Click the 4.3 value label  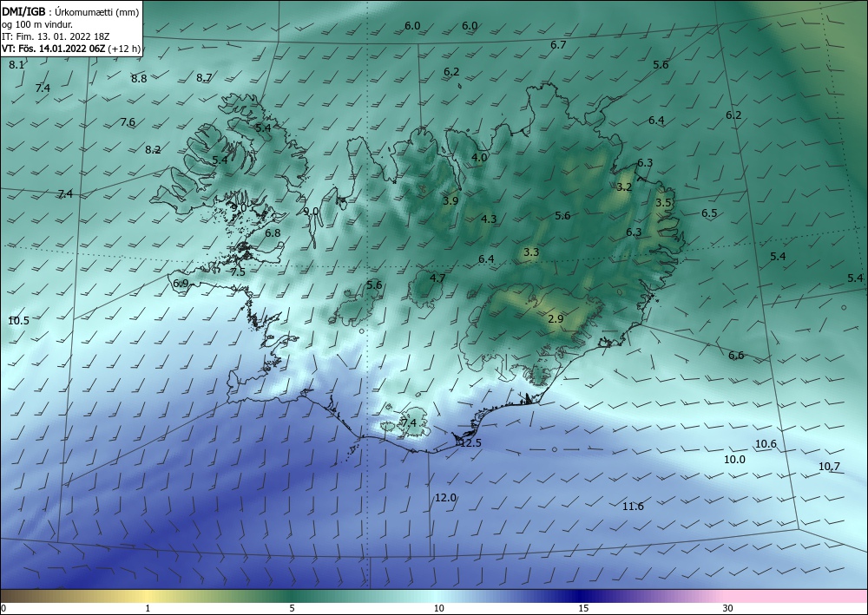[x=489, y=219]
